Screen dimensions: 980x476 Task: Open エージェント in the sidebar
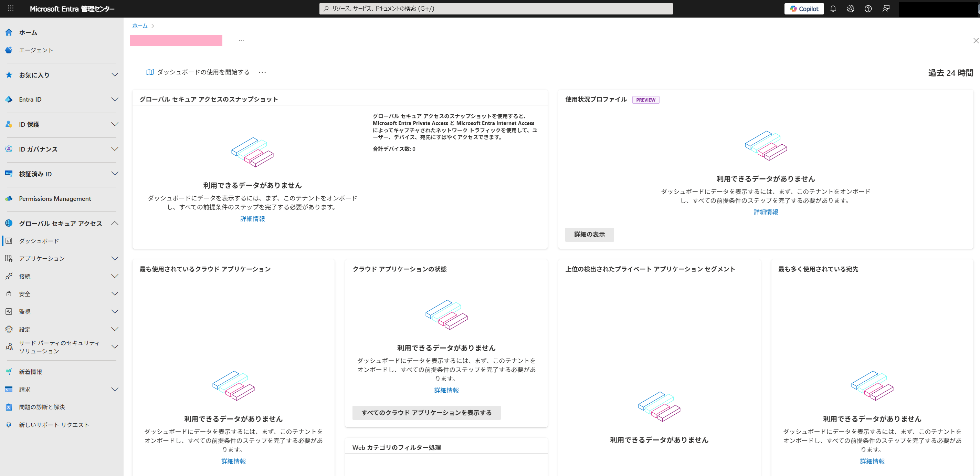(36, 50)
